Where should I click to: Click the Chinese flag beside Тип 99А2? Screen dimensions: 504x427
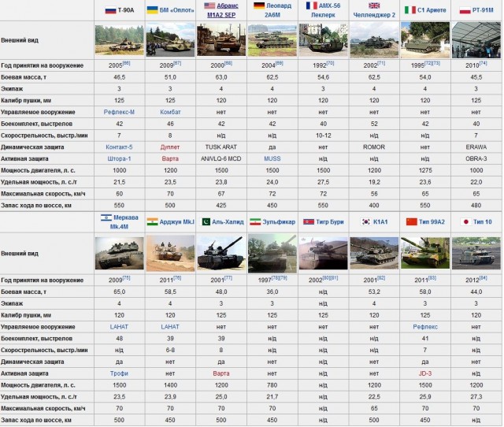(411, 222)
